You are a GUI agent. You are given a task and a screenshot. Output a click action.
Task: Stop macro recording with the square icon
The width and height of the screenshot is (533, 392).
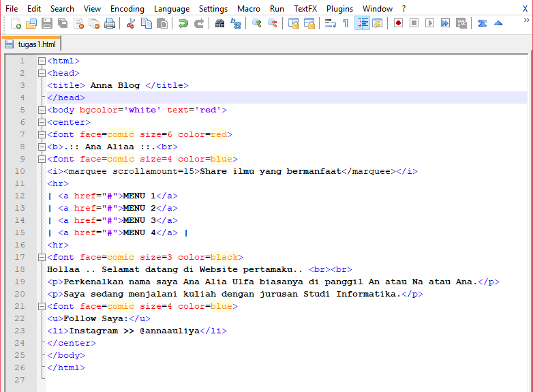coord(414,23)
